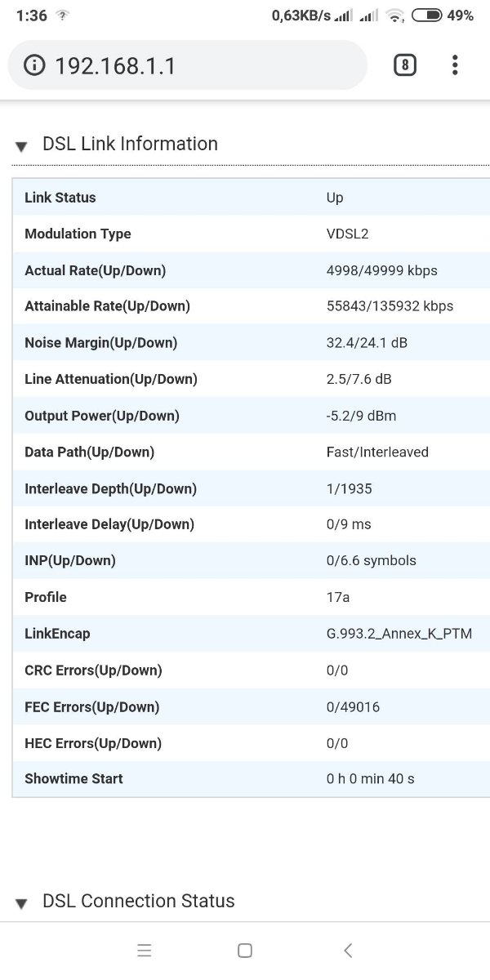490x980 pixels.
Task: Select the FEC Errors 0/49016 value
Action: [x=353, y=706]
